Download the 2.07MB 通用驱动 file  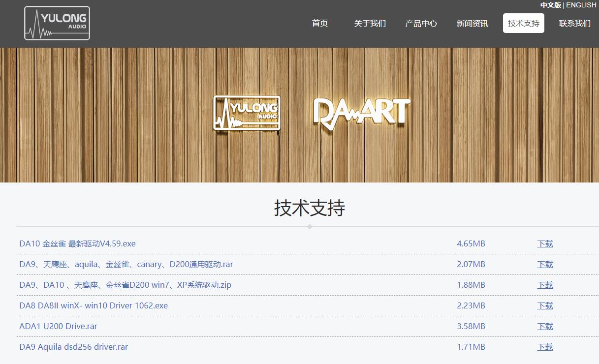point(545,264)
